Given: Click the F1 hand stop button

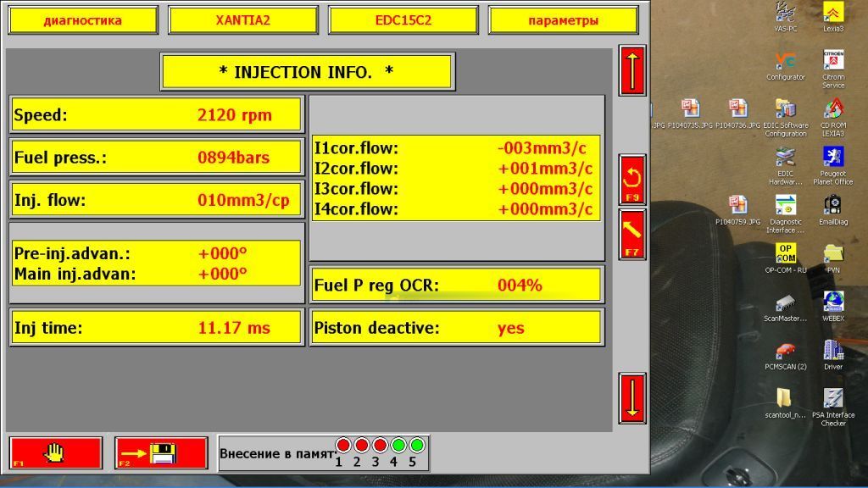Looking at the screenshot, I should tap(55, 453).
